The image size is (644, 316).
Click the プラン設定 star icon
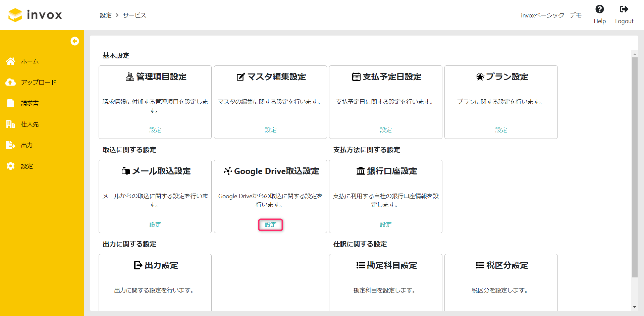pos(480,77)
